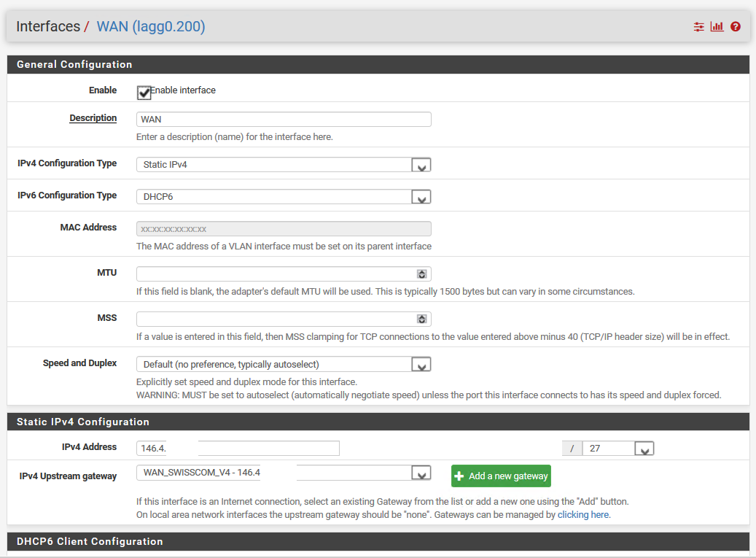Click the WAN_SWISSCOM_V4 gateway name field
Image resolution: width=756 pixels, height=558 pixels.
(x=198, y=473)
